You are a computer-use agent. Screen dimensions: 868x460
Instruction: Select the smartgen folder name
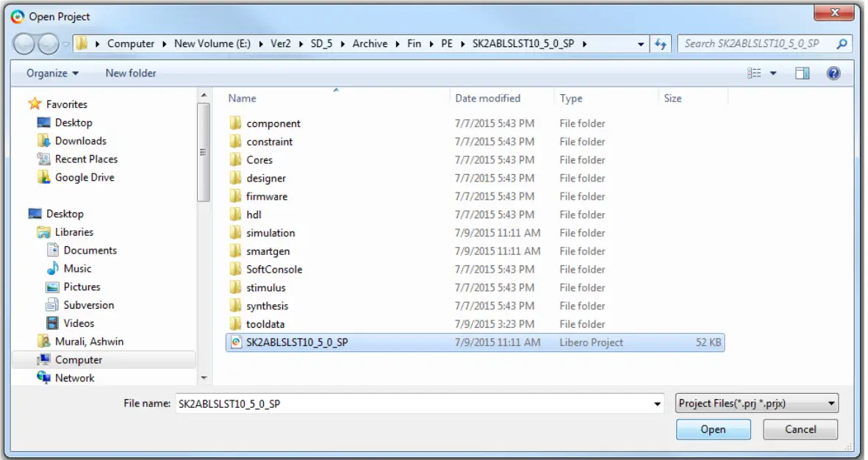tap(268, 251)
